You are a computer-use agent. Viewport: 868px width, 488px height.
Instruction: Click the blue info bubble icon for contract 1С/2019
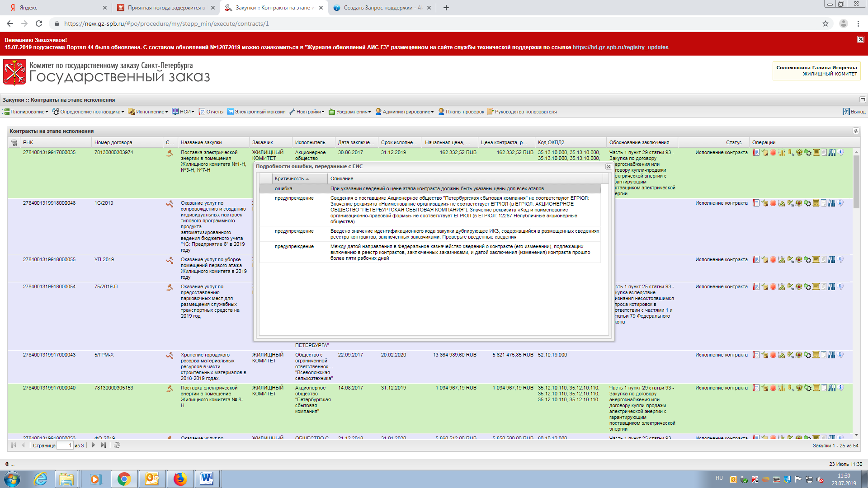[x=840, y=203]
